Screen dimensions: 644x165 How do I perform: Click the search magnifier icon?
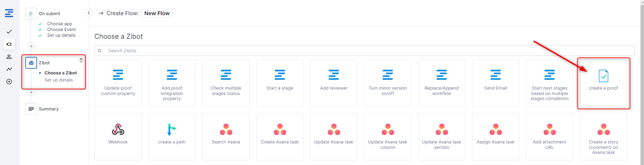click(99, 51)
